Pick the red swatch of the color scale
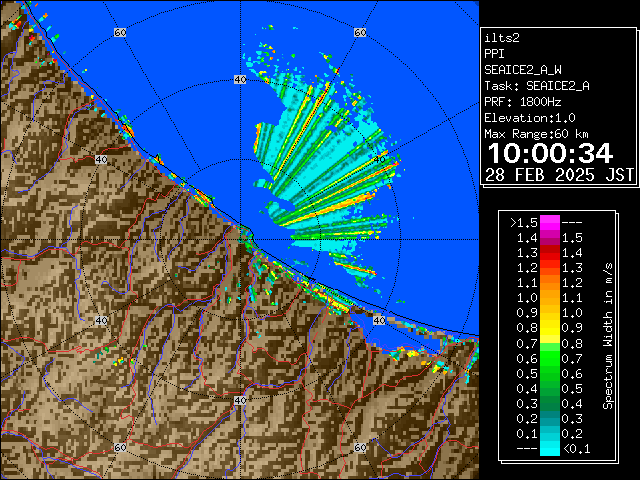Image resolution: width=640 pixels, height=480 pixels. point(550,253)
